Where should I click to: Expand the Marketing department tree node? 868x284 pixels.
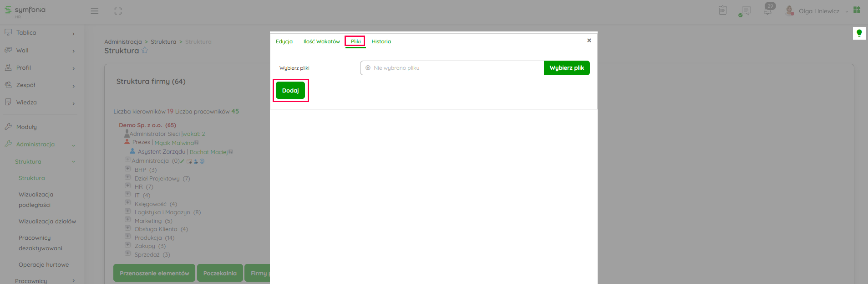pos(128,219)
